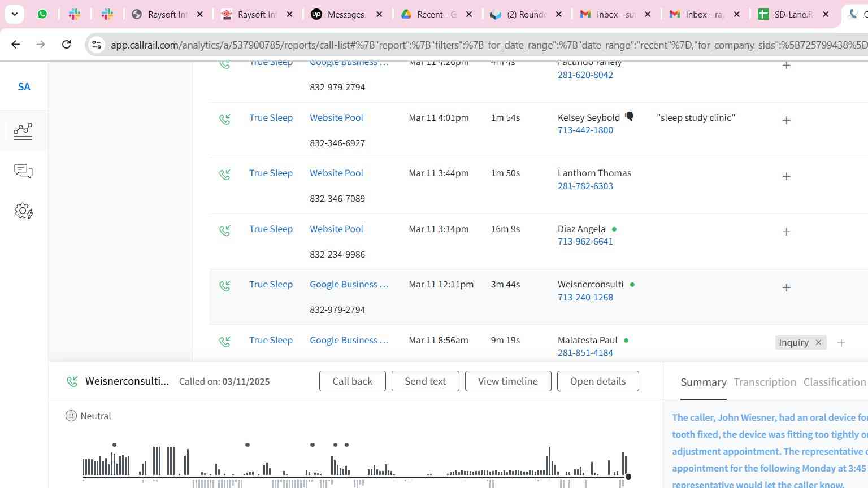Screen dimensions: 868x488
Task: Click phone number 281-782-6303
Action: click(585, 186)
